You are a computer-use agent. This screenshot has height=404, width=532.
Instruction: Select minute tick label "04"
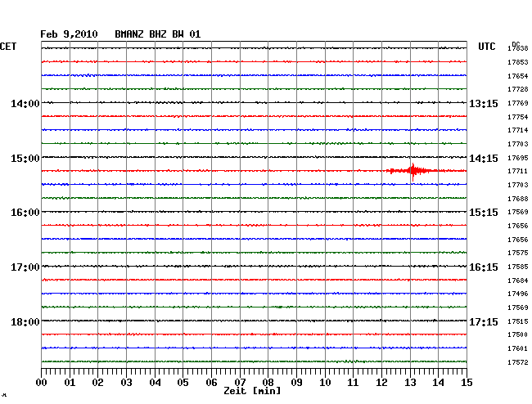[x=155, y=383]
